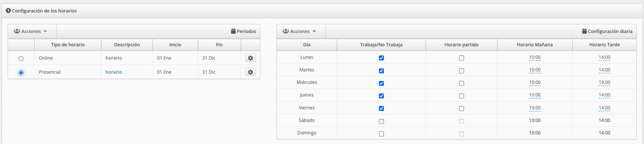
Task: Edit the Viernes afternoon time 14:00
Action: tap(605, 108)
